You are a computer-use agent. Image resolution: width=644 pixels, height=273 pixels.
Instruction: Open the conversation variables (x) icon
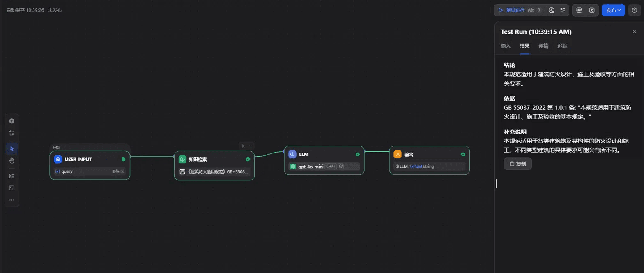tap(592, 10)
